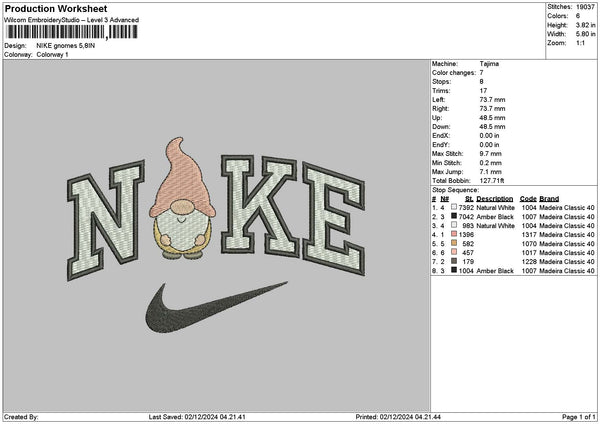Viewport: 600px width, 424px height.
Task: Click the Production Worksheet title
Action: [56, 8]
